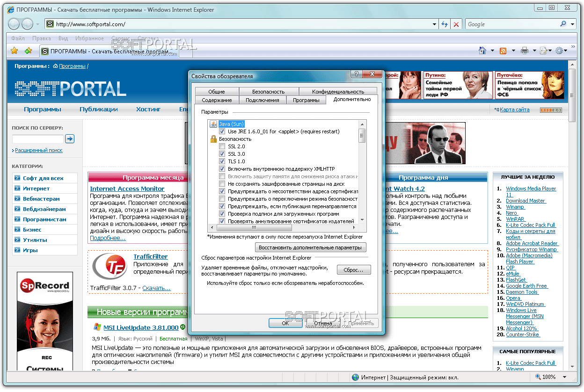The image size is (584, 392).
Task: Open the Расширенный поиск link
Action: point(39,150)
